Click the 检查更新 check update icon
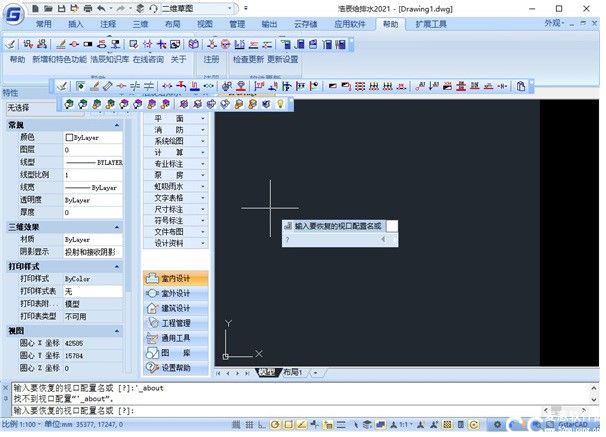 248,59
